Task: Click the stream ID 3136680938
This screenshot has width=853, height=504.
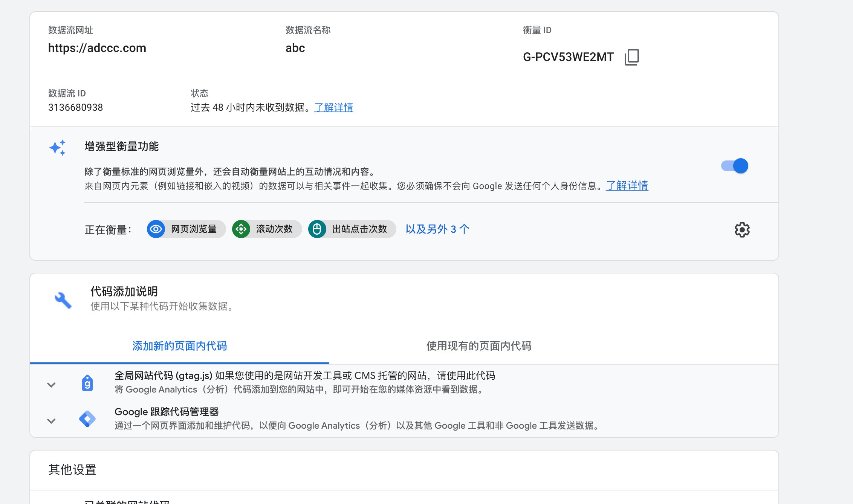Action: pos(75,107)
